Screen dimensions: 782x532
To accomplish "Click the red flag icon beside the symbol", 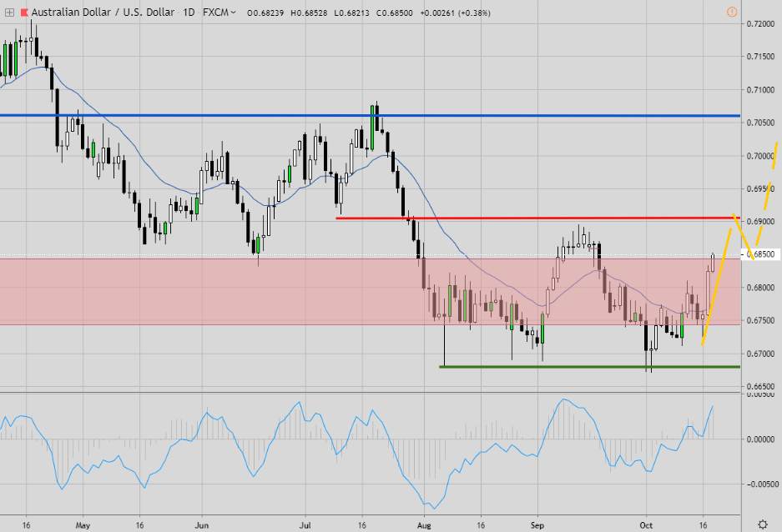I will click(24, 13).
